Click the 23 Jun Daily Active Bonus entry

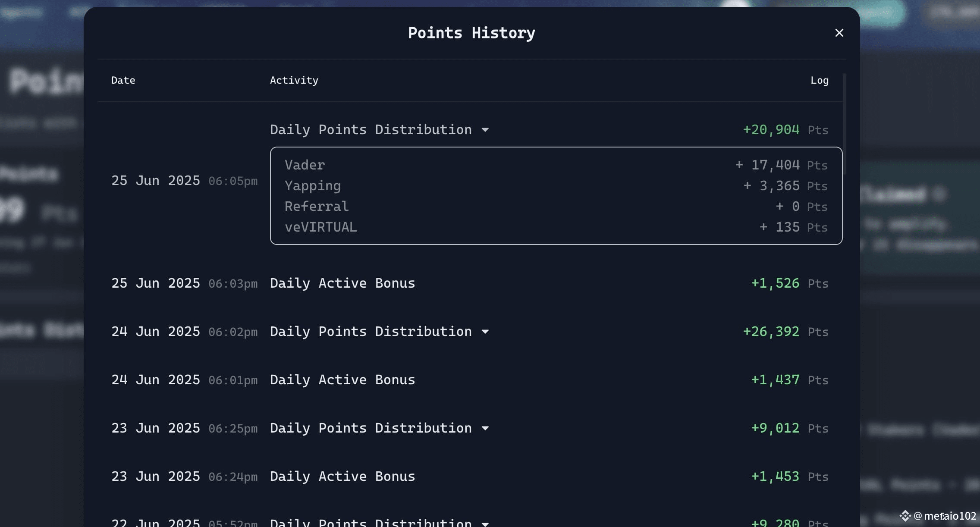342,477
